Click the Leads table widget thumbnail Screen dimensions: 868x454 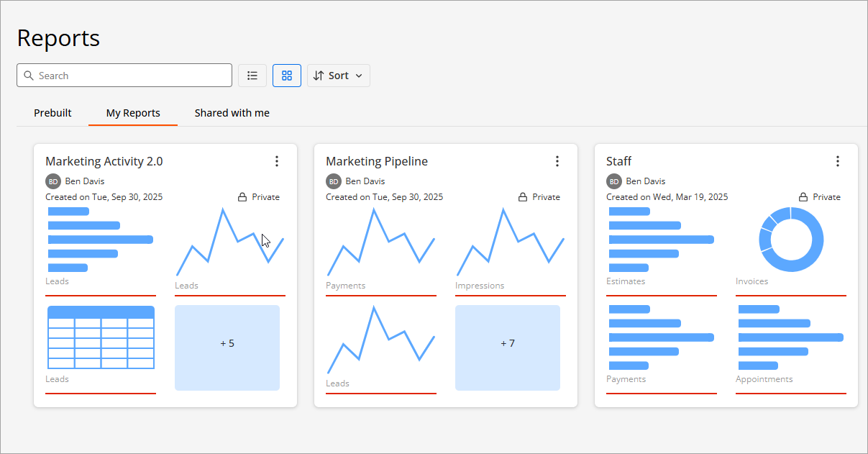[x=101, y=337]
